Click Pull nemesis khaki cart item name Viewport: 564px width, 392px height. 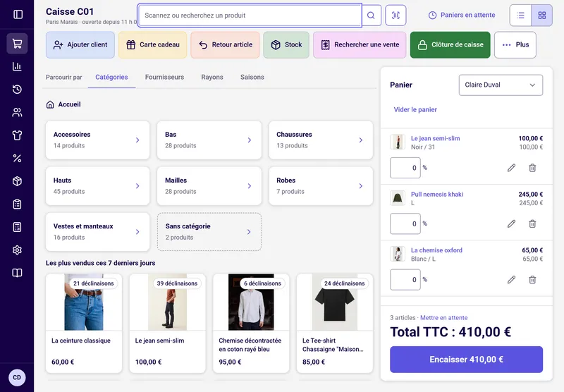437,195
